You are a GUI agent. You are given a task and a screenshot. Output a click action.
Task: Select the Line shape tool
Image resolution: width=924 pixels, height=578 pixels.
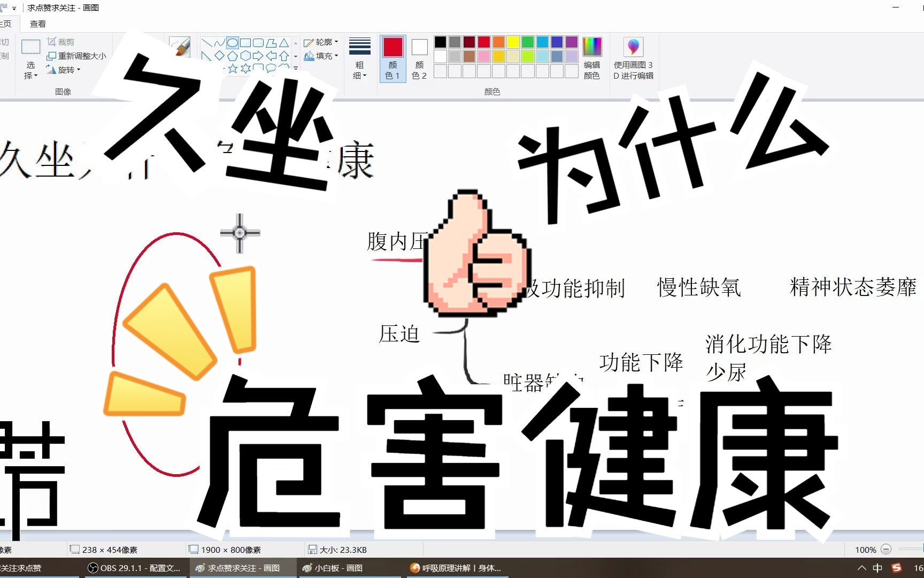(206, 43)
